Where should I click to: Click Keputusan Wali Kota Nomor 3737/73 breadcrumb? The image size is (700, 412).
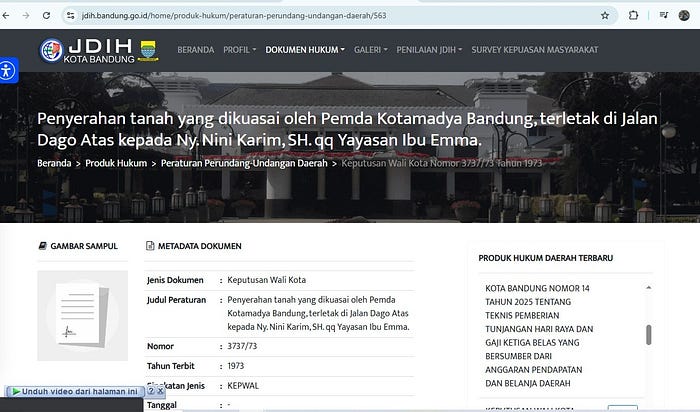coord(442,163)
